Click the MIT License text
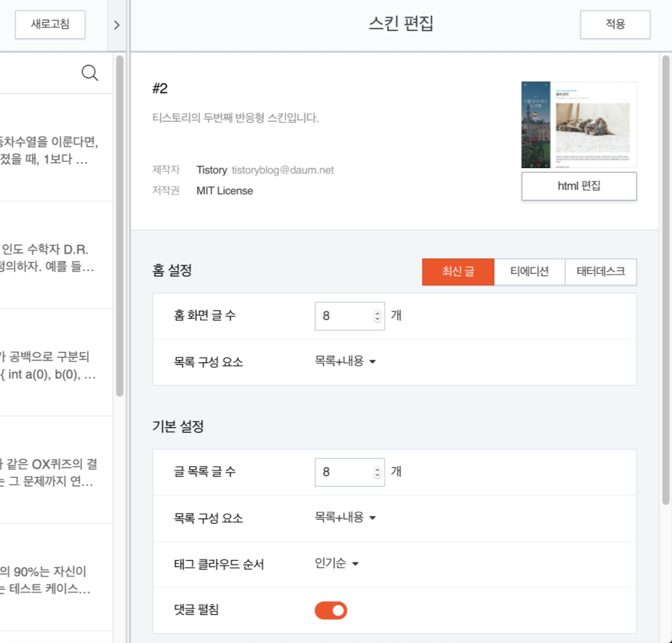 pyautogui.click(x=225, y=191)
